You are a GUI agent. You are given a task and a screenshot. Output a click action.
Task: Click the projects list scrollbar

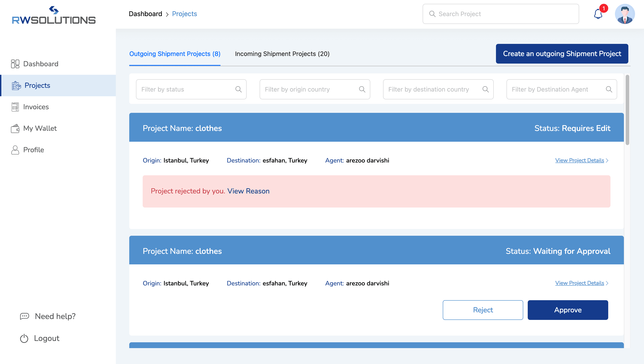click(627, 110)
